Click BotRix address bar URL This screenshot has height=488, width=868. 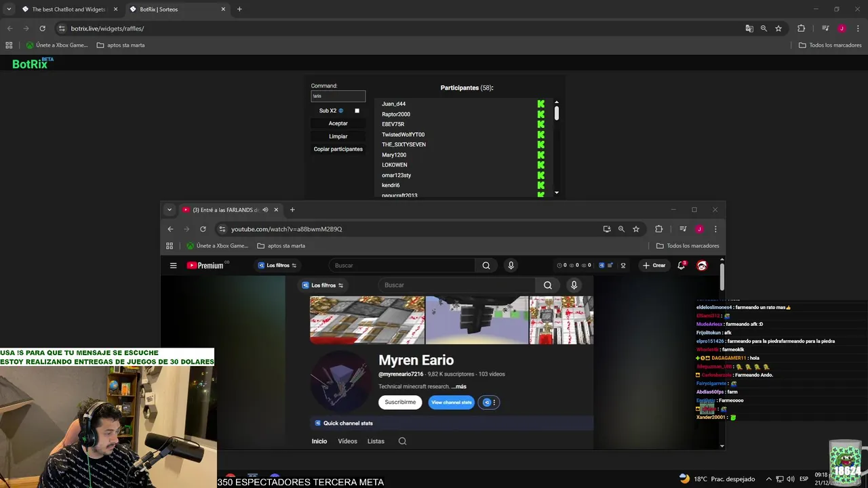pyautogui.click(x=107, y=28)
